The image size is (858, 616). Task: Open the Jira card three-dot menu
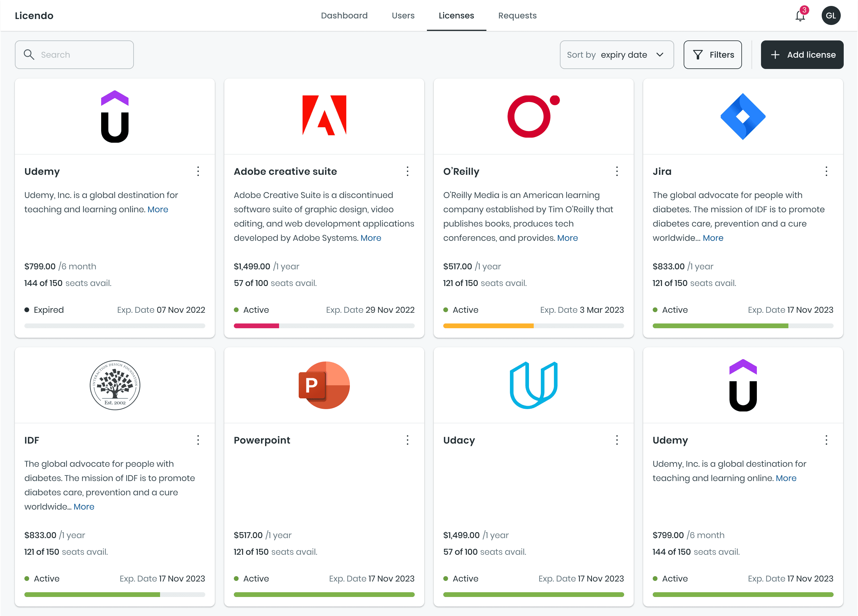coord(826,171)
